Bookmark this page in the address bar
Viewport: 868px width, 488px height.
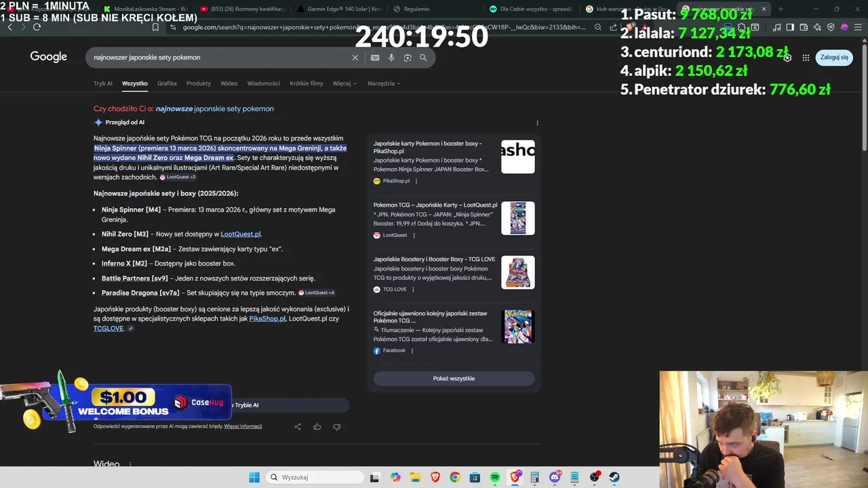(155, 27)
